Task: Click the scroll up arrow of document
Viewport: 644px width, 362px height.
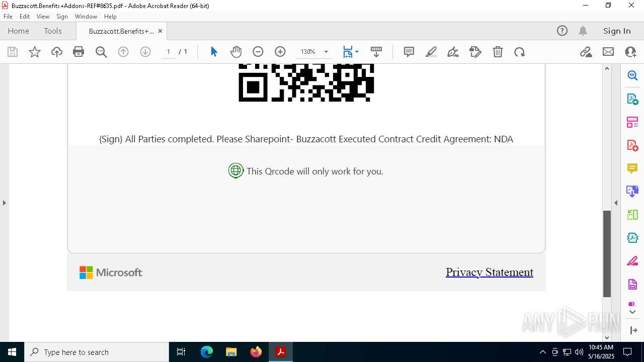Action: (x=607, y=68)
